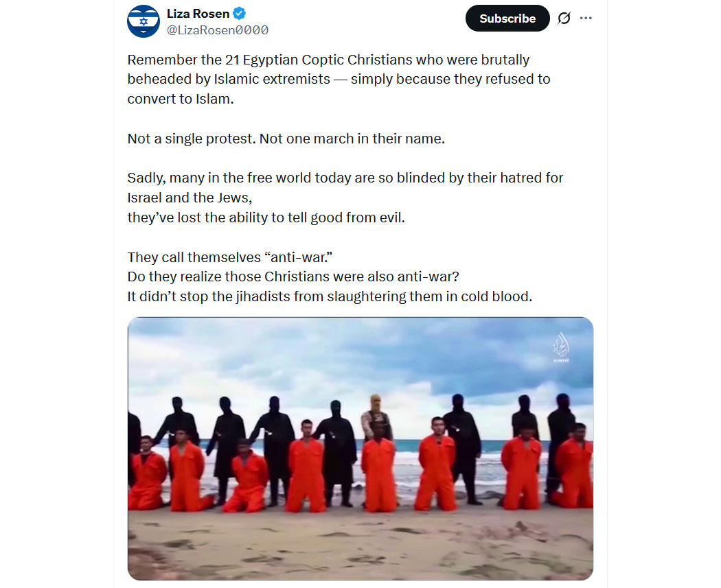Click the text "Israel and the Jews,"
Viewport: 721px width, 588px height.
pos(190,198)
